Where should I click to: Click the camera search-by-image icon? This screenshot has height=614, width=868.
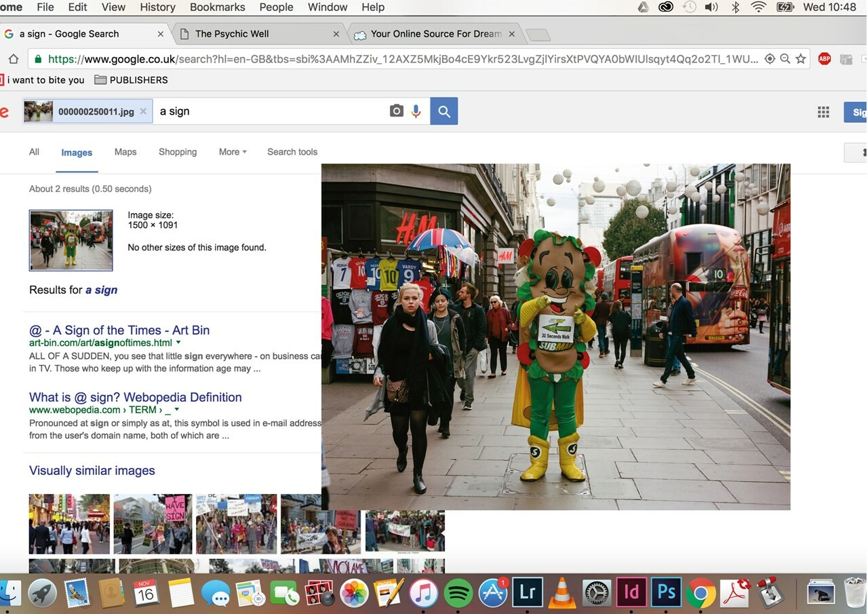click(x=397, y=111)
